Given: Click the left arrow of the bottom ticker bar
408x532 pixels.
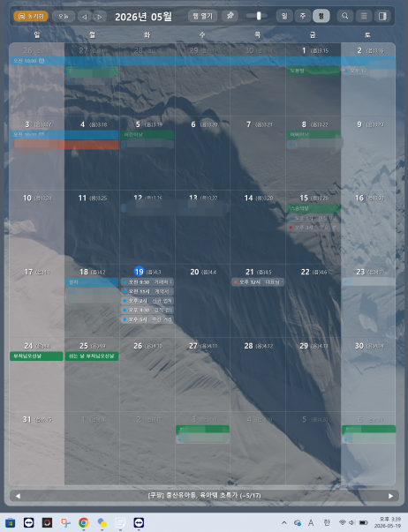Looking at the screenshot, I should click(18, 496).
